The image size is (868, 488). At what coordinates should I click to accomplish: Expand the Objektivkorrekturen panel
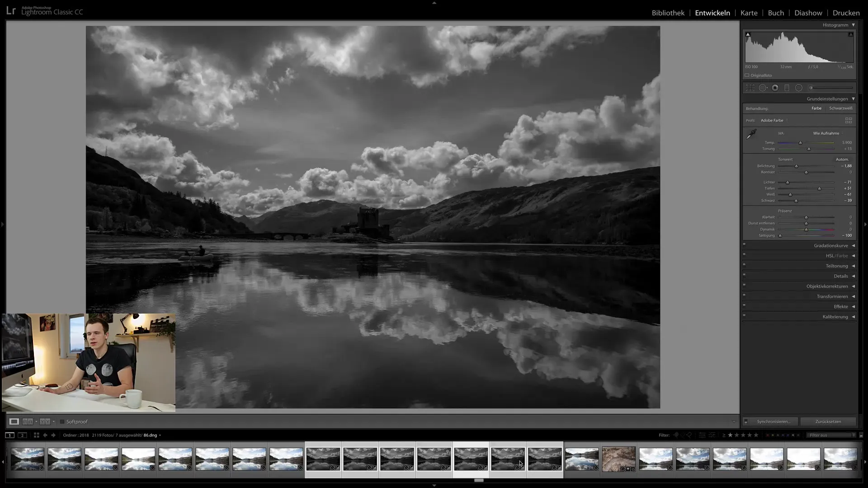click(x=854, y=286)
